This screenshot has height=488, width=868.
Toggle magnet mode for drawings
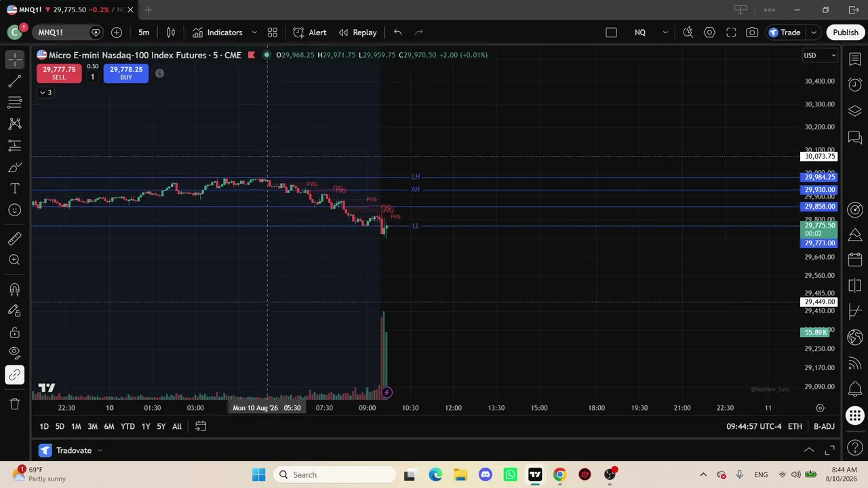[15, 289]
